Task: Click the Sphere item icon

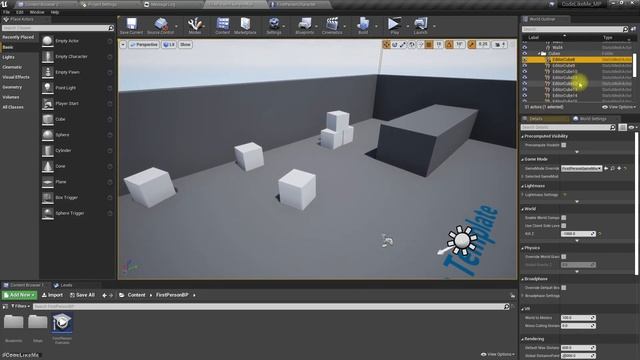Action: pyautogui.click(x=48, y=135)
